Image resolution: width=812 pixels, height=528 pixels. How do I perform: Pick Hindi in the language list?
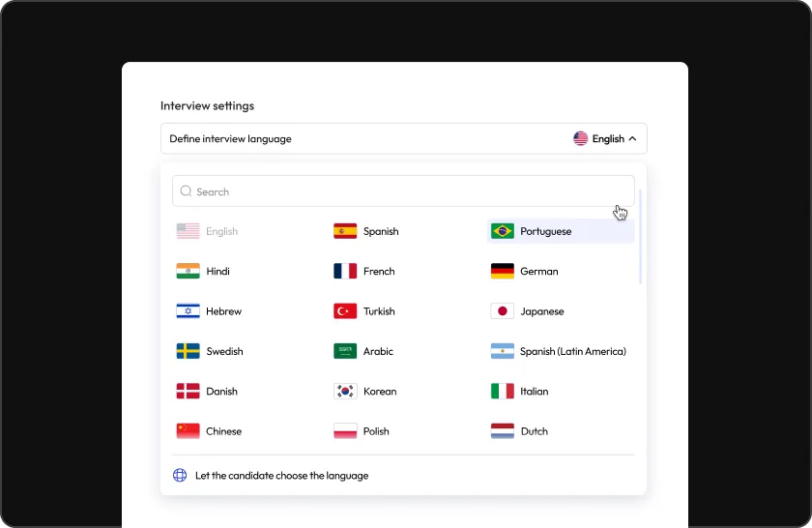[x=217, y=271]
